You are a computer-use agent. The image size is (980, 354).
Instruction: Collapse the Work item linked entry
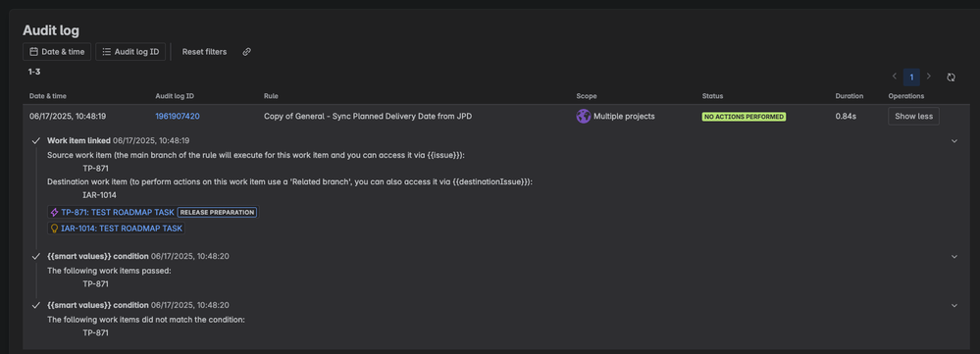point(954,141)
